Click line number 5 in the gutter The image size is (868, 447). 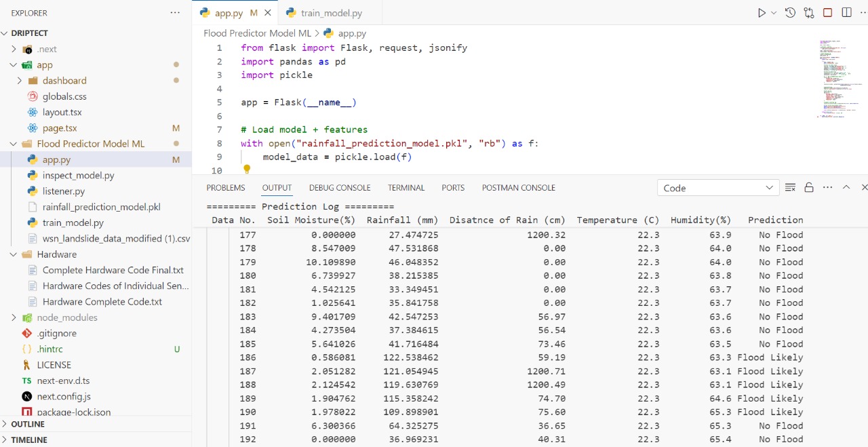point(219,102)
